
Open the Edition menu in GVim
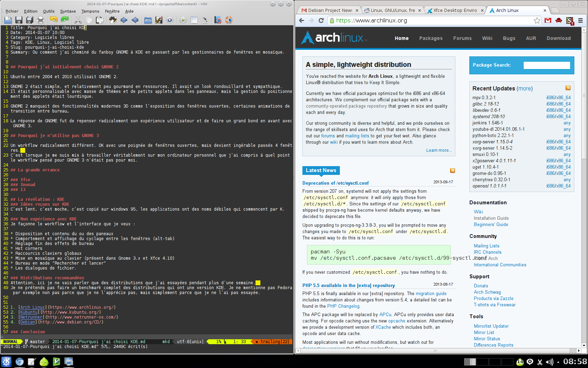(x=30, y=11)
